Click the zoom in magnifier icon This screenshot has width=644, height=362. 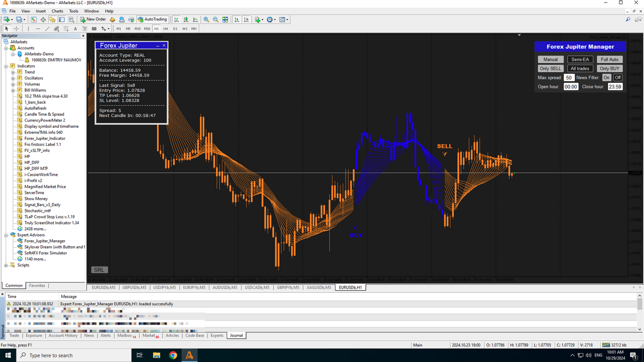point(206,19)
